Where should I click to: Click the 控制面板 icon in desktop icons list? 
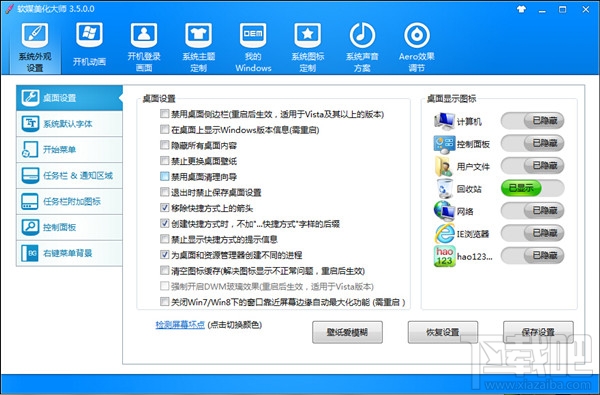444,144
